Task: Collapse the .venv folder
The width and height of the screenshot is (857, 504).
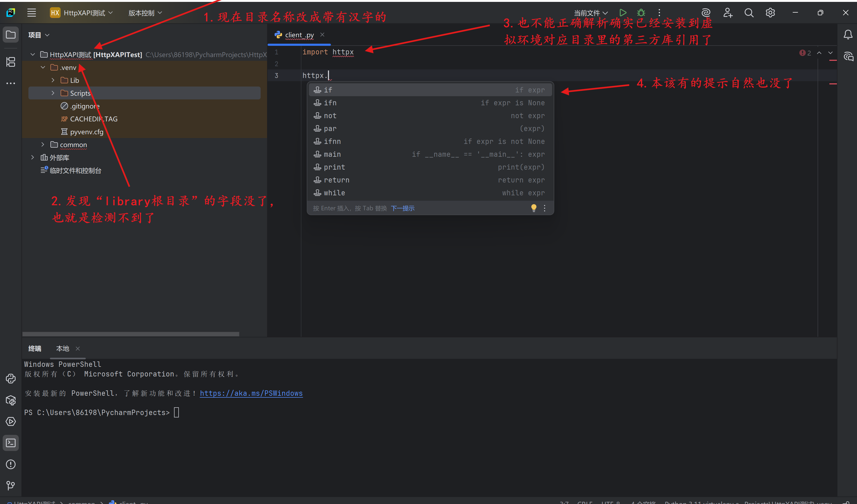Action: coord(43,67)
